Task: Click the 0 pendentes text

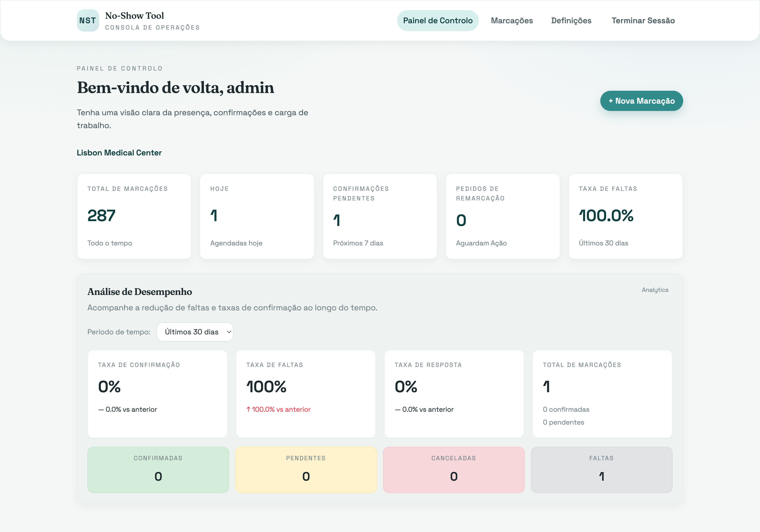Action: pyautogui.click(x=563, y=422)
